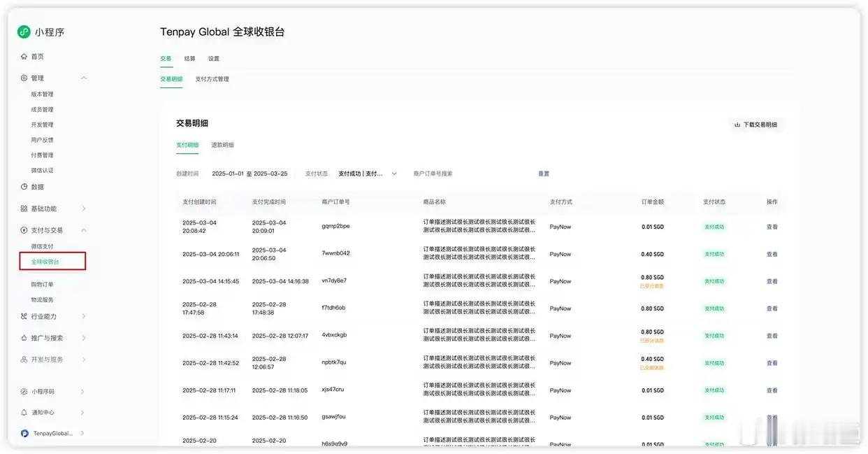Click 查看 for order 4vbxckgb

coord(772,336)
